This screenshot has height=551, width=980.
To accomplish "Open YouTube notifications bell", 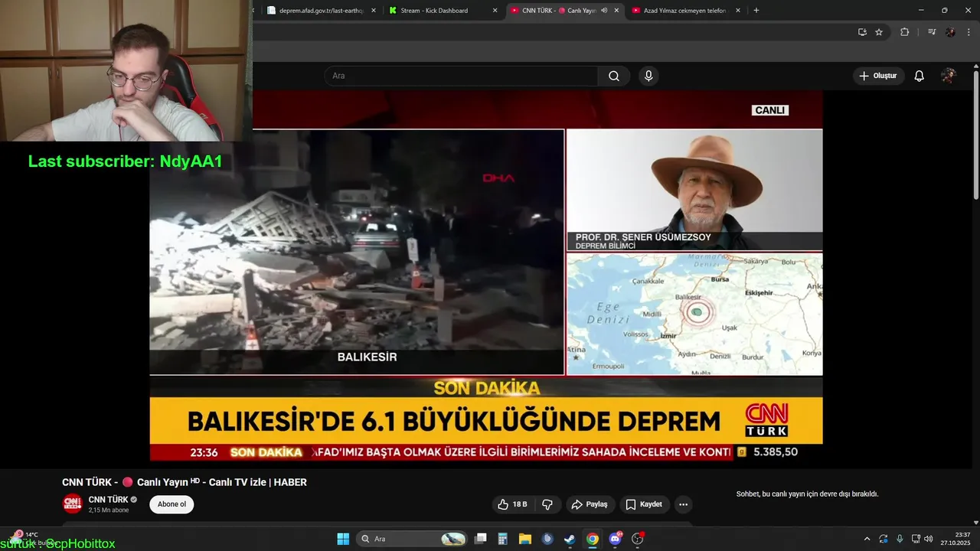I will (x=920, y=76).
